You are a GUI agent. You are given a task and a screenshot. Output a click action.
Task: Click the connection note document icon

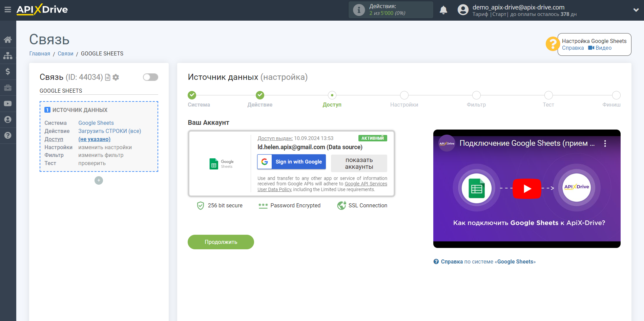click(108, 77)
